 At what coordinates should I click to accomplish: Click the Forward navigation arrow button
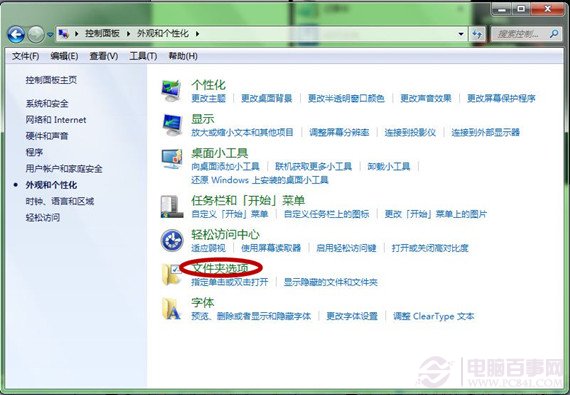(x=36, y=35)
